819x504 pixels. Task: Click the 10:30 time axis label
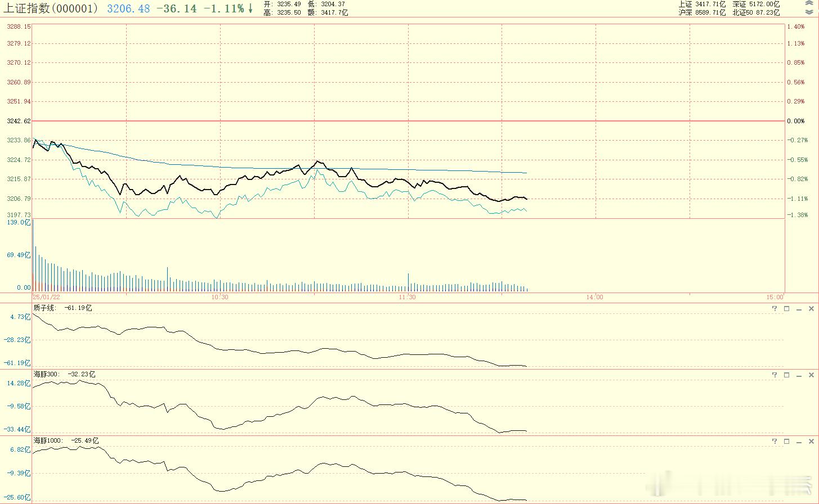click(220, 297)
